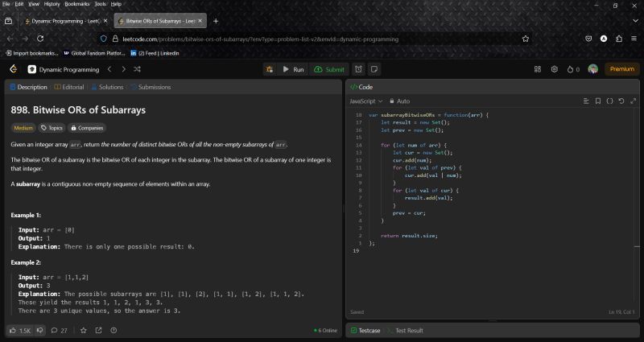Open the Pocket save icon
This screenshot has width=644, height=342.
click(x=588, y=39)
